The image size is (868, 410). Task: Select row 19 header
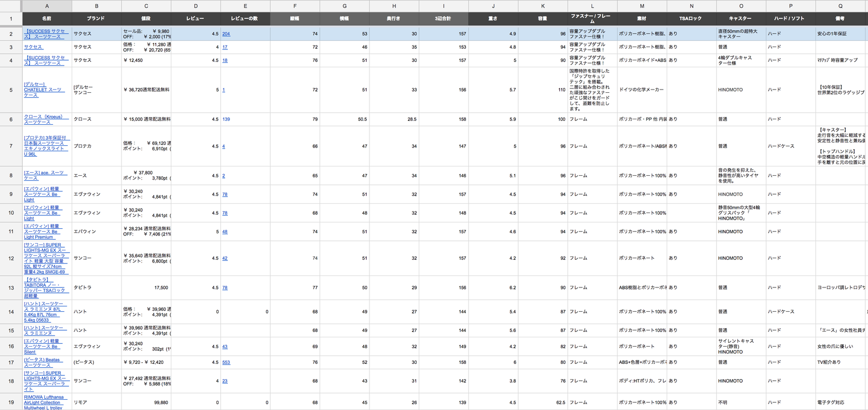click(11, 402)
